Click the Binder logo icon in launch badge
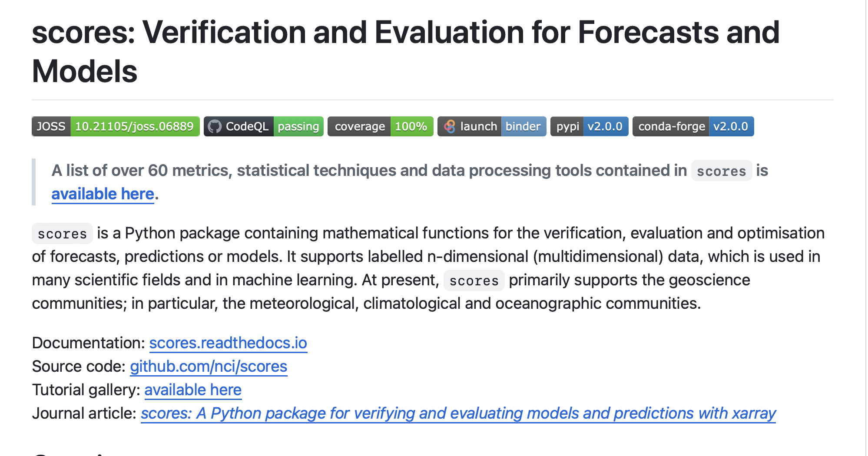 (450, 126)
